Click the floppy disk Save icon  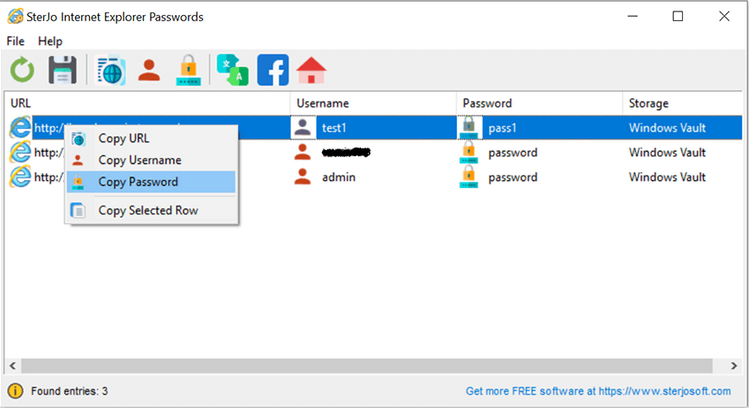63,70
